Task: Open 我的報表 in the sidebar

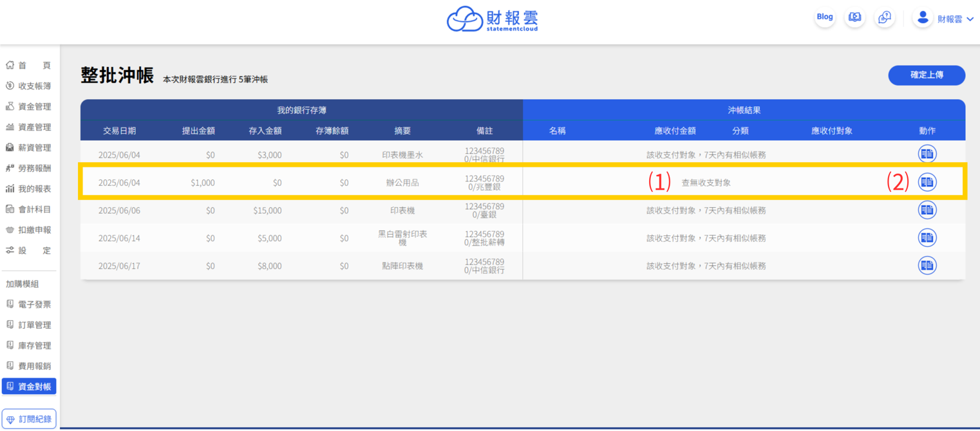Action: (x=28, y=189)
